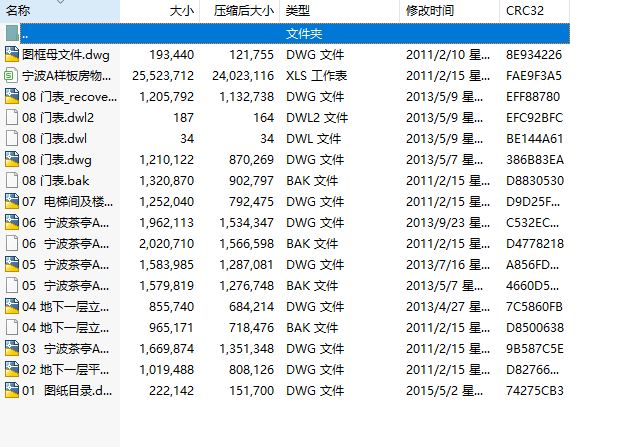Click the CRC32 value FAE9F3A5
This screenshot has width=619, height=447.
pos(534,76)
